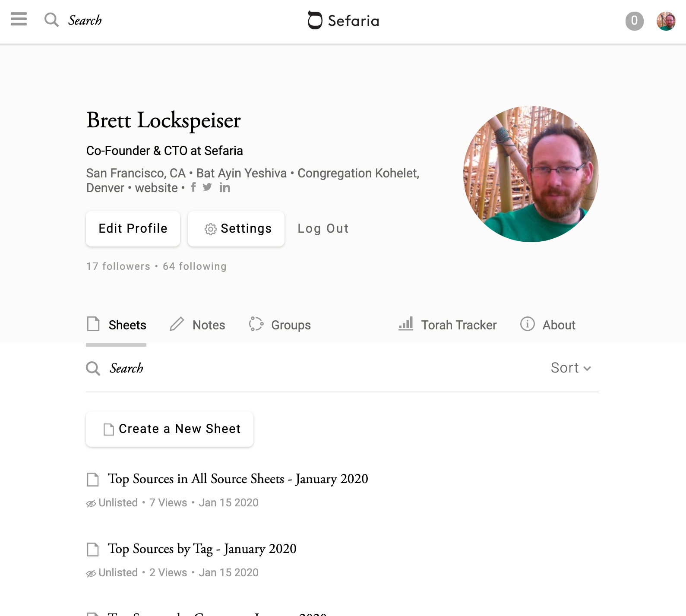
Task: Open the notifications counter badge
Action: (634, 21)
